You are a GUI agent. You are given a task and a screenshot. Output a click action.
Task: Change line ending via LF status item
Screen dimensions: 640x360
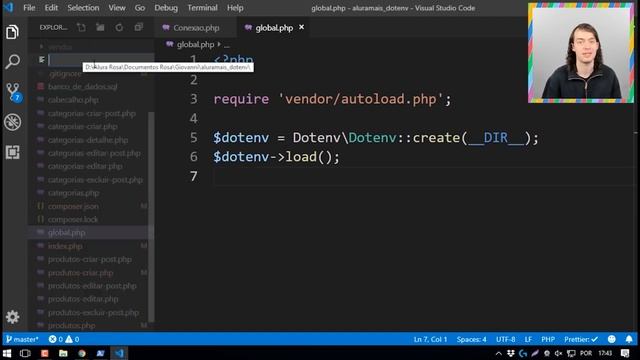point(528,339)
